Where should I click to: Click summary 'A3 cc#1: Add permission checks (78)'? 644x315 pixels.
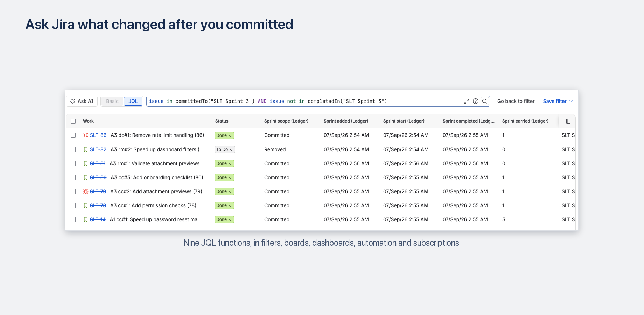(x=153, y=205)
